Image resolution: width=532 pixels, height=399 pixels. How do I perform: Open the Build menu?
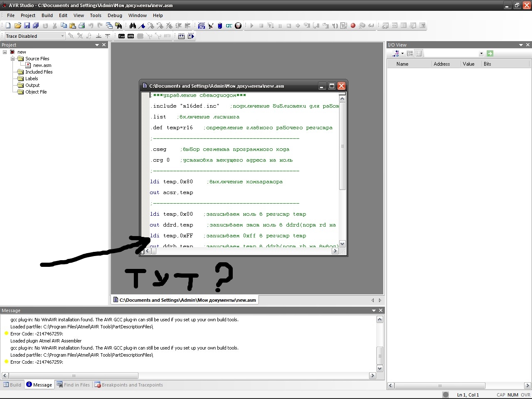click(x=47, y=15)
